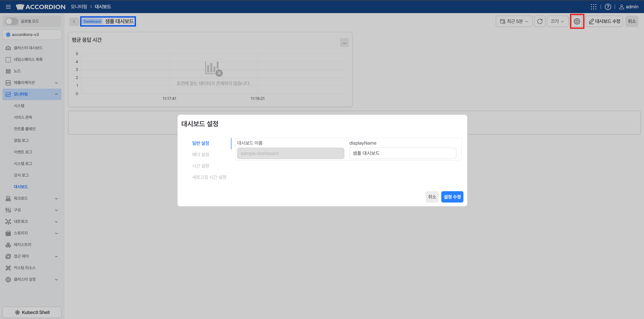The image size is (644, 319).
Task: Open 커스텀 리소스 in the sidebar
Action: [x=32, y=268]
